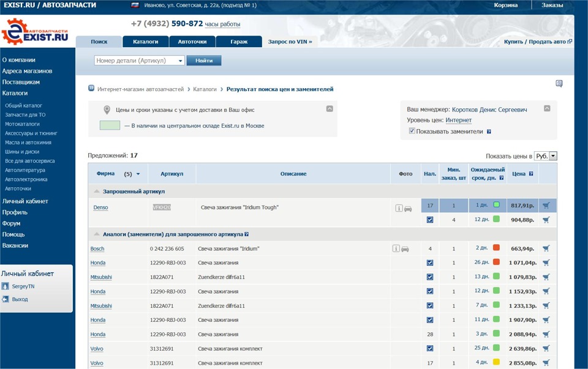The height and width of the screenshot is (369, 588).
Task: Click the SergeyTN user profile icon
Action: [x=5, y=286]
